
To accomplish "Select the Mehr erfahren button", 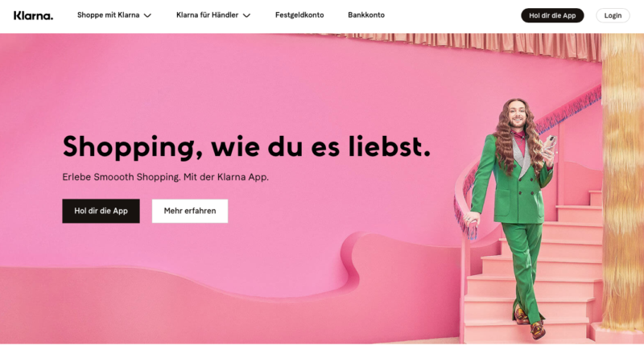I will [190, 211].
